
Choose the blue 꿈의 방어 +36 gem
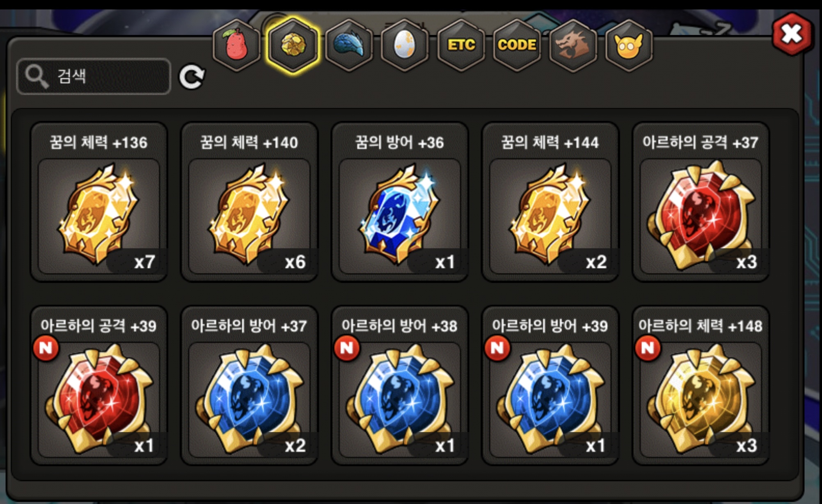(x=400, y=202)
